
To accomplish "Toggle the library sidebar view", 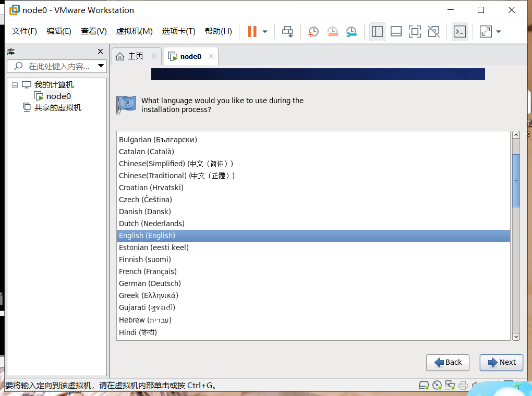I will (377, 32).
